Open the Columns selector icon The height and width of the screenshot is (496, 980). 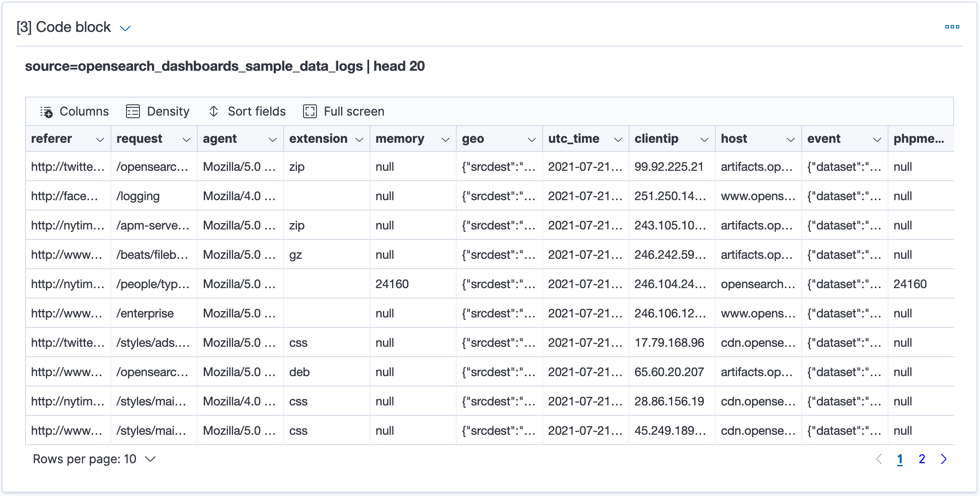pyautogui.click(x=46, y=112)
